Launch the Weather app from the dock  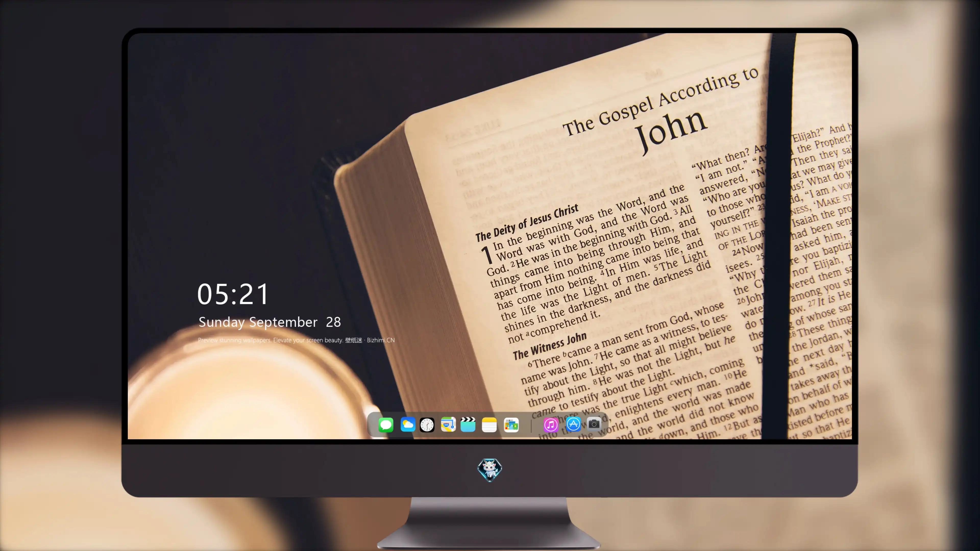(408, 425)
